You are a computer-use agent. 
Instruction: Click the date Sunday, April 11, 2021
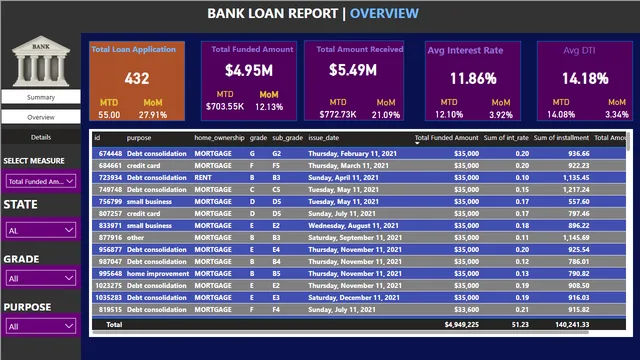click(x=343, y=178)
